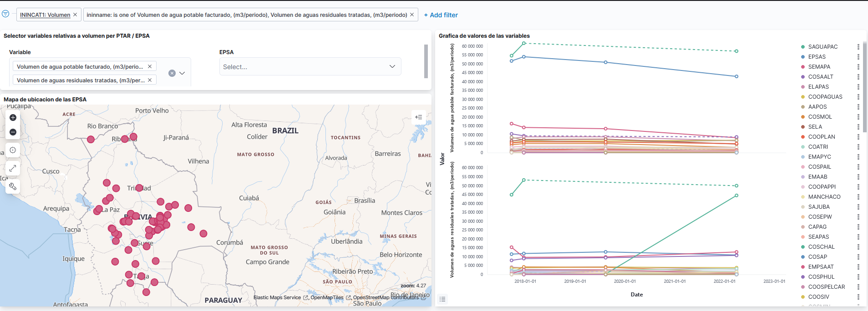Zoom in on the EPSA map

tap(13, 118)
